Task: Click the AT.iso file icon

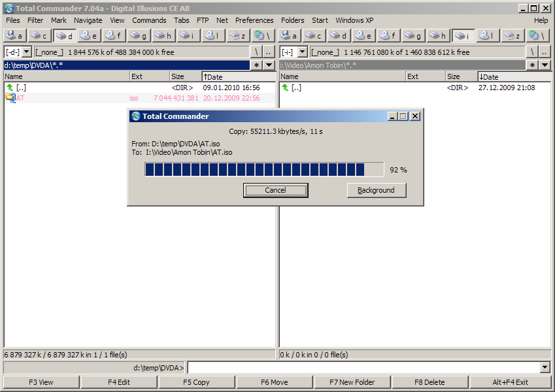Action: click(x=10, y=98)
